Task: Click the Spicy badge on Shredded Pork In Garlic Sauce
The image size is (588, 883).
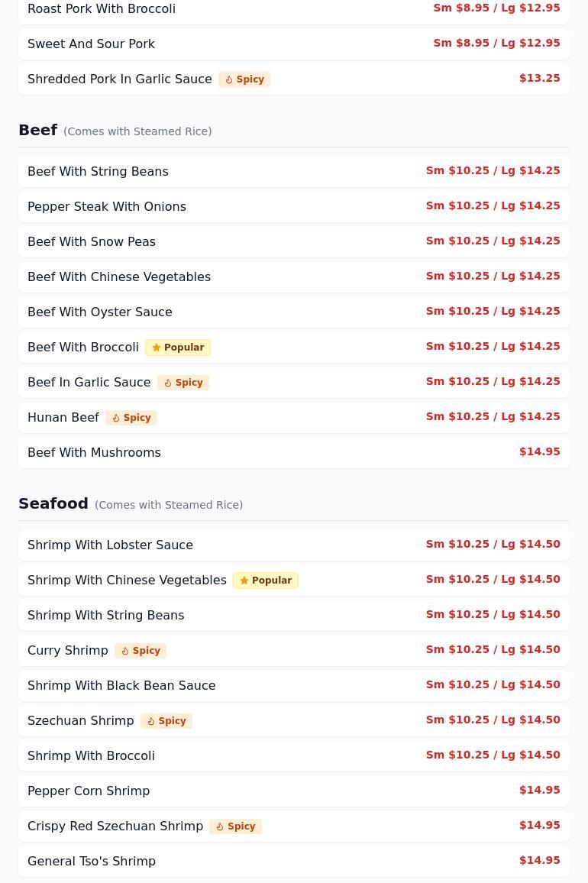Action: (x=244, y=79)
